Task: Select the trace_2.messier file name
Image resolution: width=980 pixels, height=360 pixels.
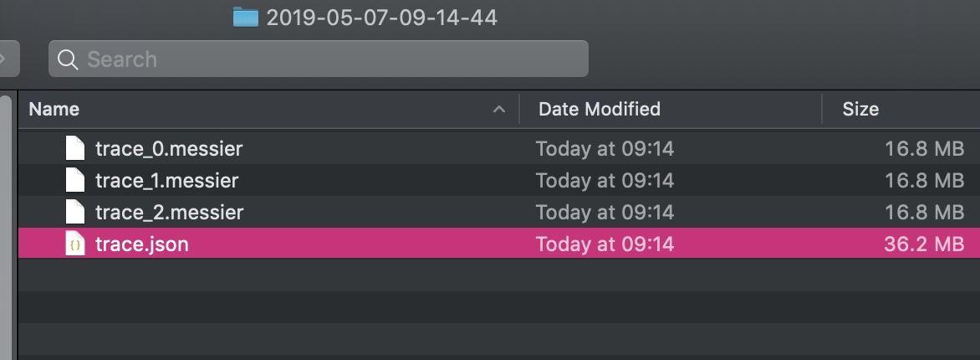Action: [x=169, y=212]
